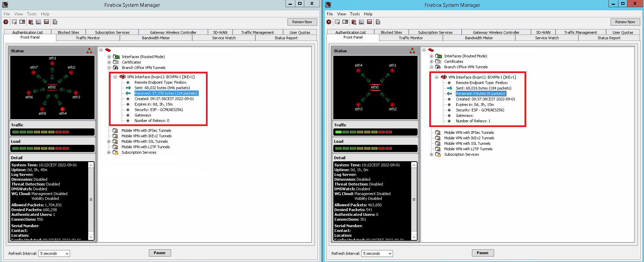The height and width of the screenshot is (262, 644).
Task: Click the Interfaces folder icon in left window
Action: pos(116,57)
